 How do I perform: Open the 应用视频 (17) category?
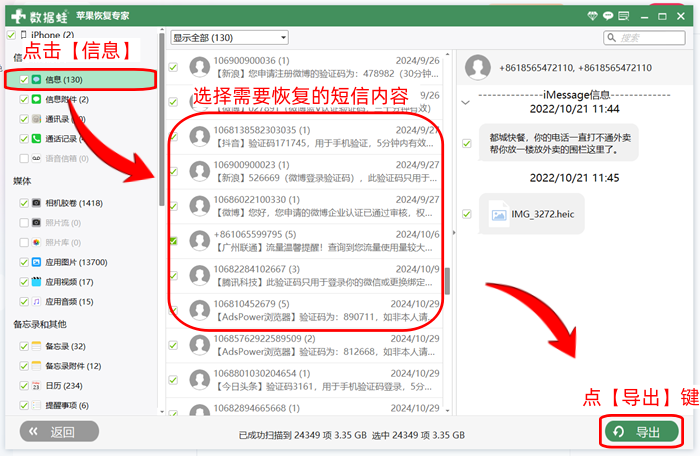pyautogui.click(x=69, y=282)
